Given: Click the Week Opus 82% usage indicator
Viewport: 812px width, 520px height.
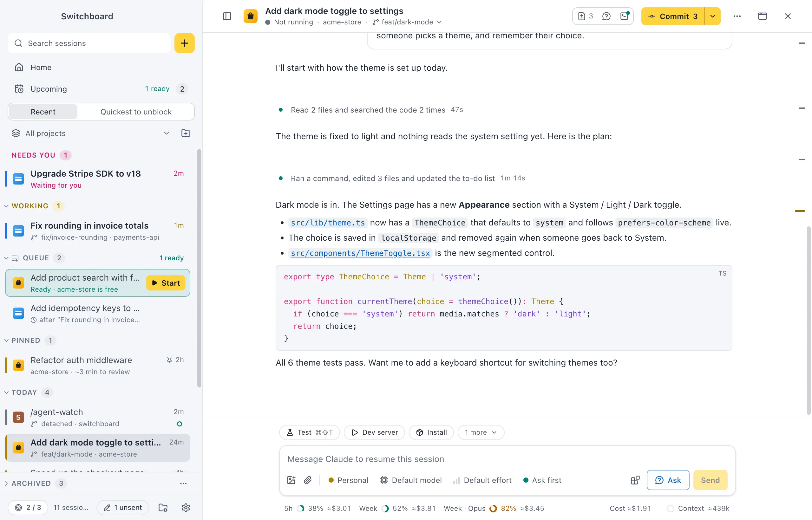Looking at the screenshot, I should (494, 508).
